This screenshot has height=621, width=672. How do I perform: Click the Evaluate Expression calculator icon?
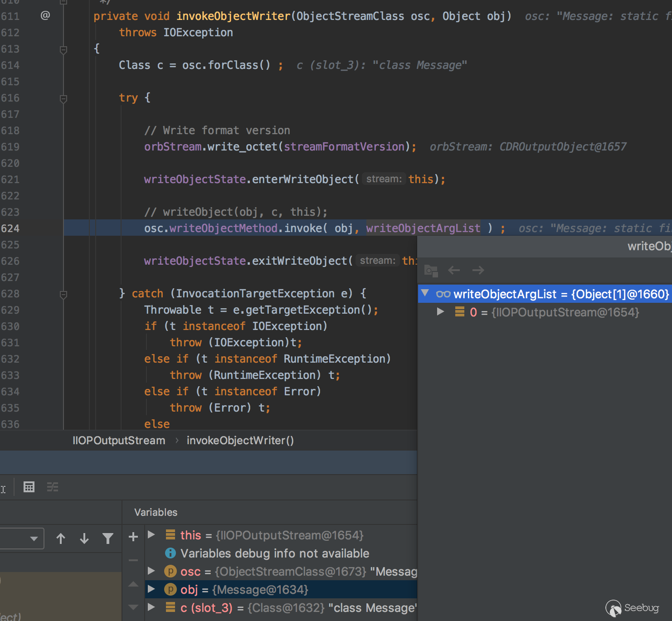tap(29, 487)
